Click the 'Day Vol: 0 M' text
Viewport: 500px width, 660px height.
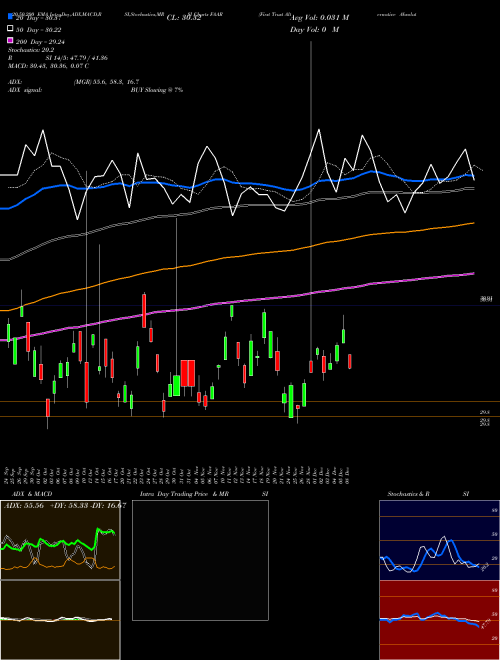(x=314, y=29)
